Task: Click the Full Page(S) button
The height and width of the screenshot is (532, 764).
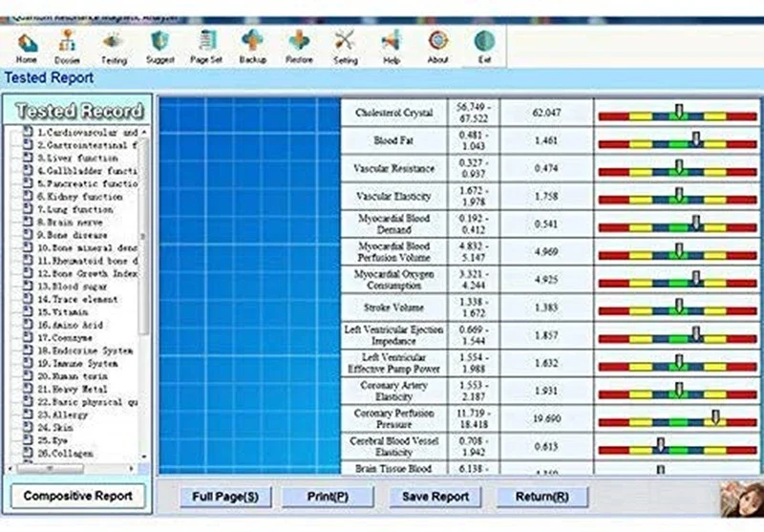Action: coord(225,497)
